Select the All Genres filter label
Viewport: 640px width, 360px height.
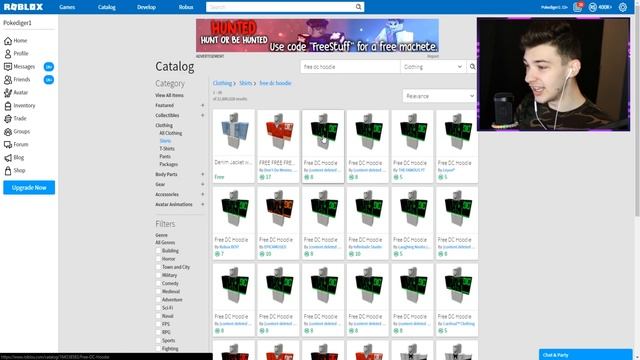165,242
